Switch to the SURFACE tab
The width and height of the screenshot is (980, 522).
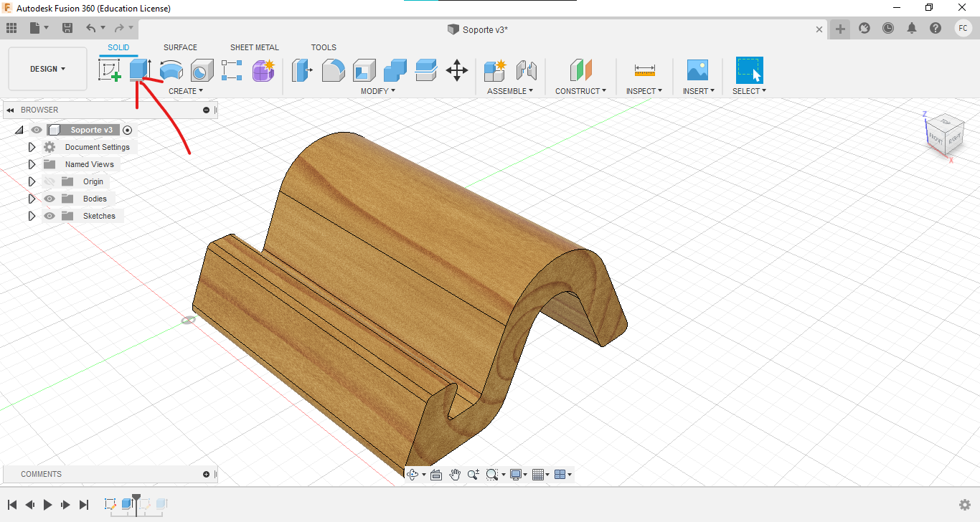click(x=180, y=47)
